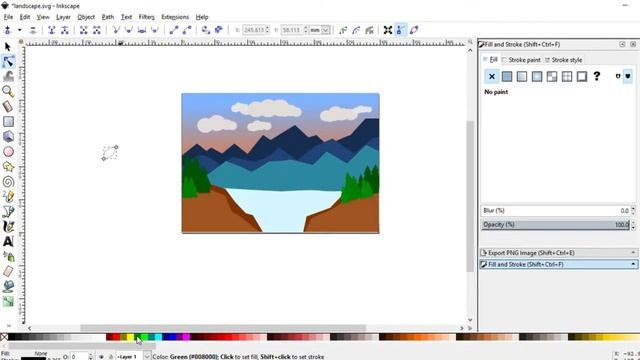Open the Path menu
The width and height of the screenshot is (640, 360).
108,17
